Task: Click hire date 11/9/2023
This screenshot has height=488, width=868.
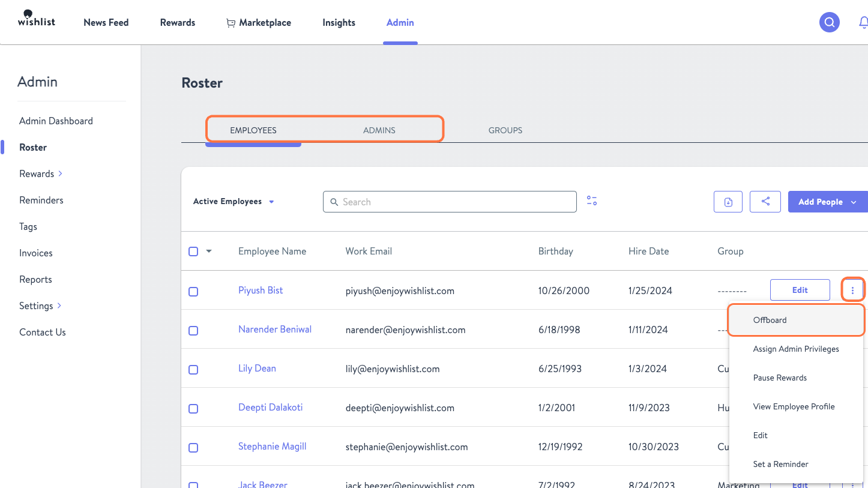Action: click(649, 408)
